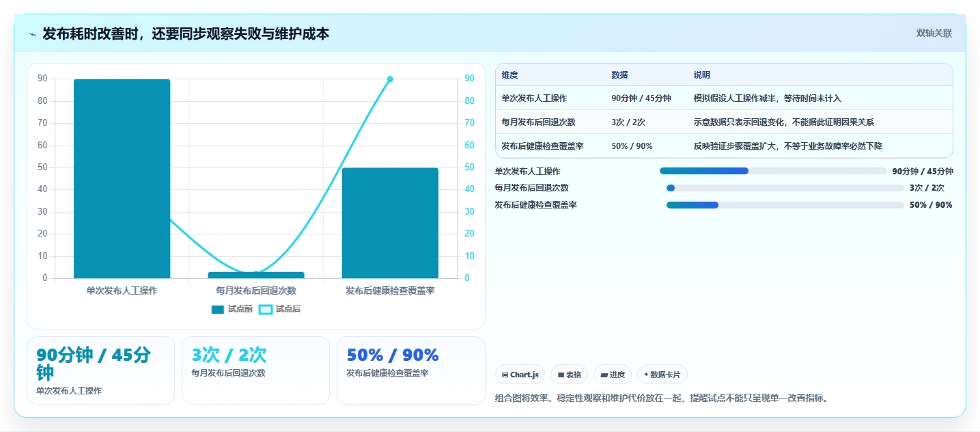This screenshot has height=432, width=980.
Task: Click table row label 单次发布人工操作
Action: 534,98
